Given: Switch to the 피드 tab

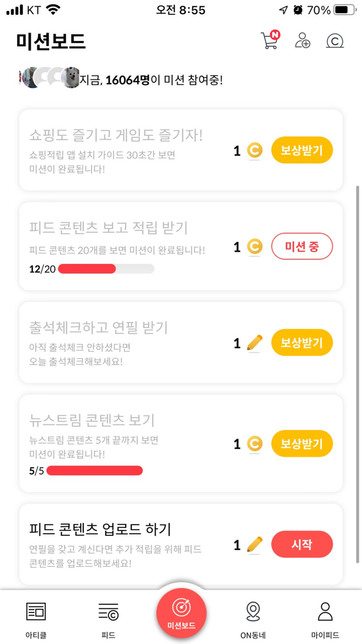Looking at the screenshot, I should click(108, 612).
